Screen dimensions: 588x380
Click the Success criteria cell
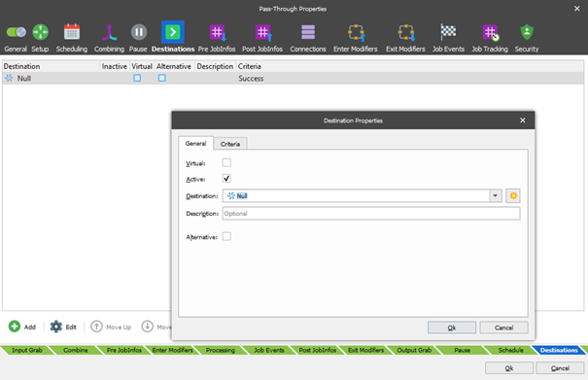click(251, 79)
